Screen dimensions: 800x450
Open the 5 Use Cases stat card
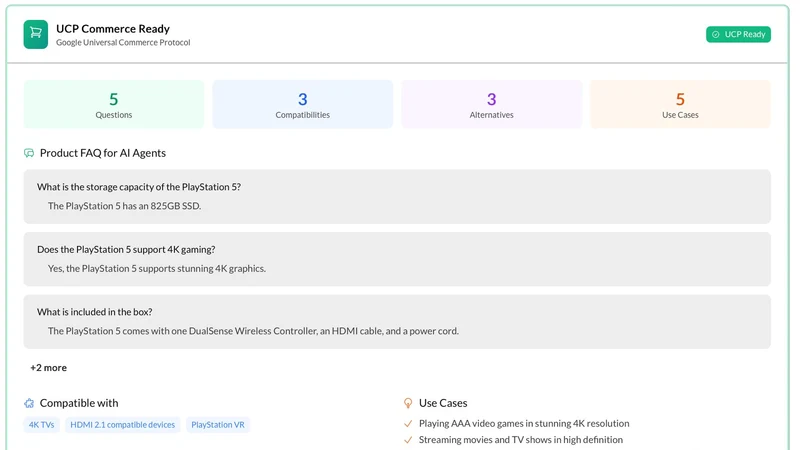point(680,104)
